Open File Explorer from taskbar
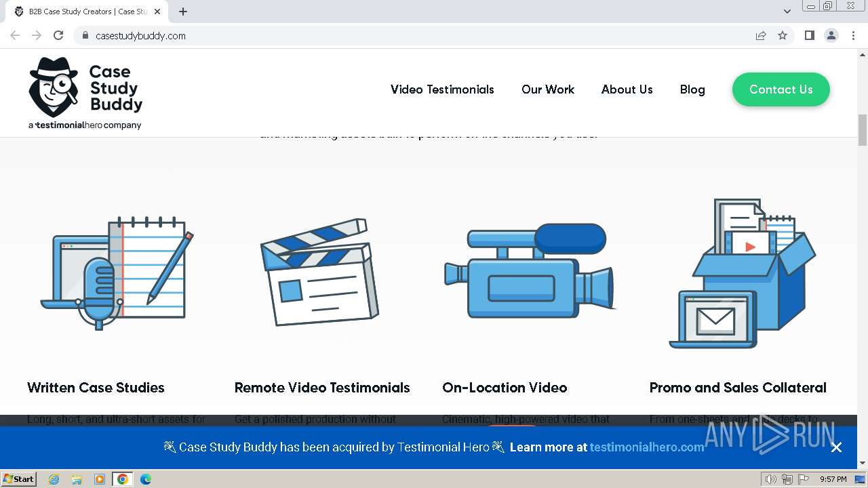The width and height of the screenshot is (868, 488). click(x=77, y=479)
